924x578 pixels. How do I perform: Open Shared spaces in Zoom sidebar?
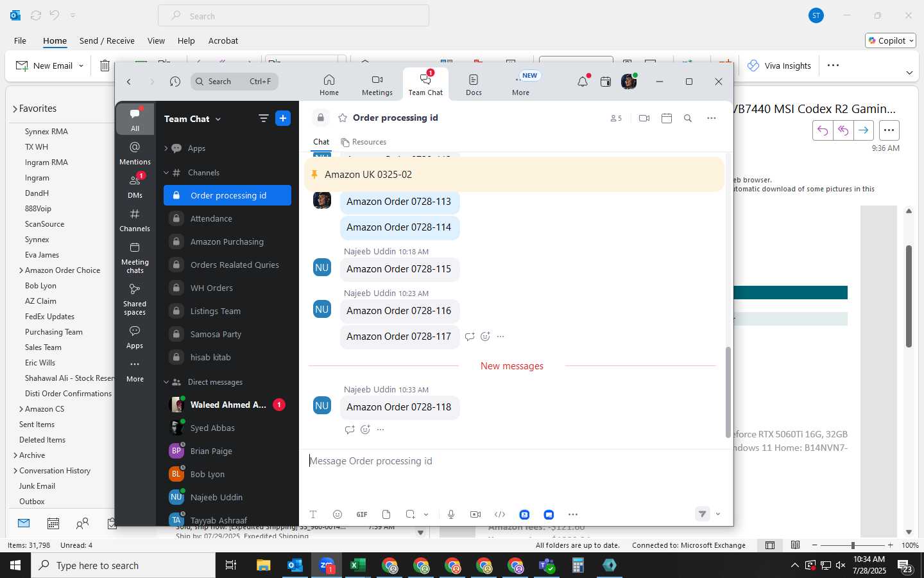click(x=135, y=299)
